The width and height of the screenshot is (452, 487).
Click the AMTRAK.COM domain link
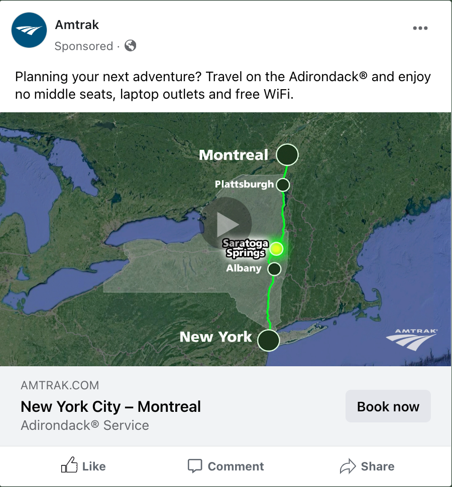60,385
